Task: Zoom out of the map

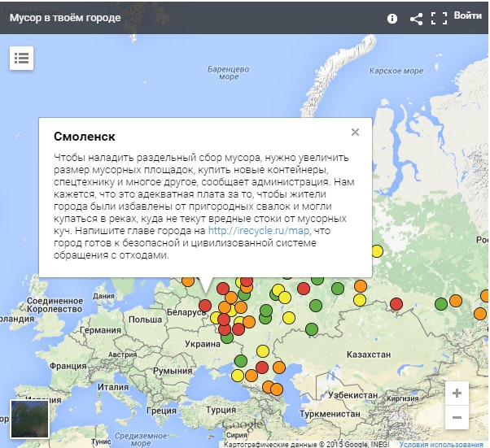Action: click(457, 417)
